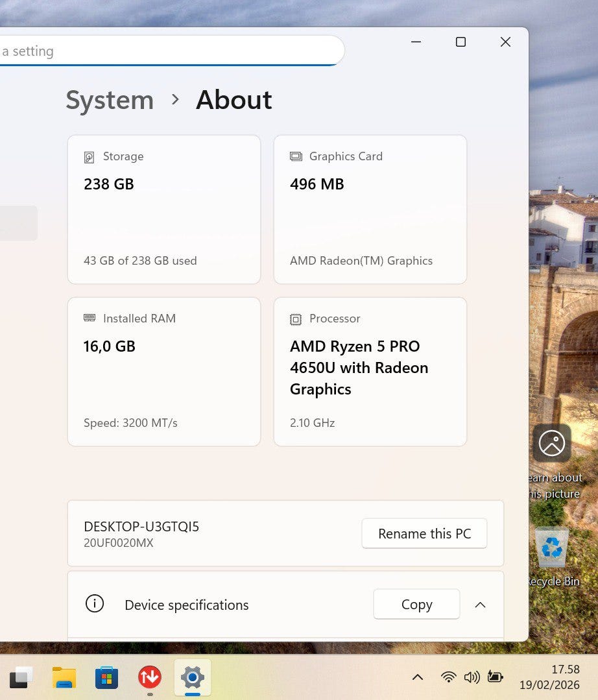The width and height of the screenshot is (598, 700).
Task: Open the Wi-Fi network status icon
Action: pyautogui.click(x=448, y=677)
